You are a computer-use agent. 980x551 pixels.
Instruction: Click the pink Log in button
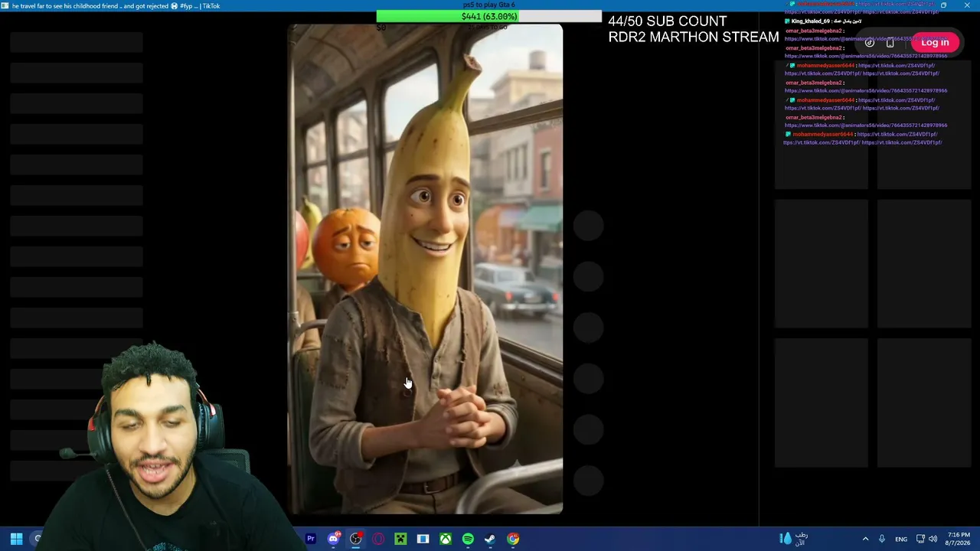click(x=935, y=42)
